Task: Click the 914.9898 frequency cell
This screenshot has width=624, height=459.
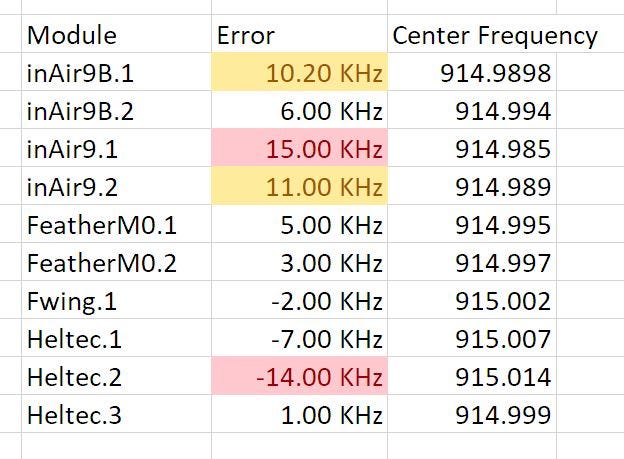Action: [472, 72]
